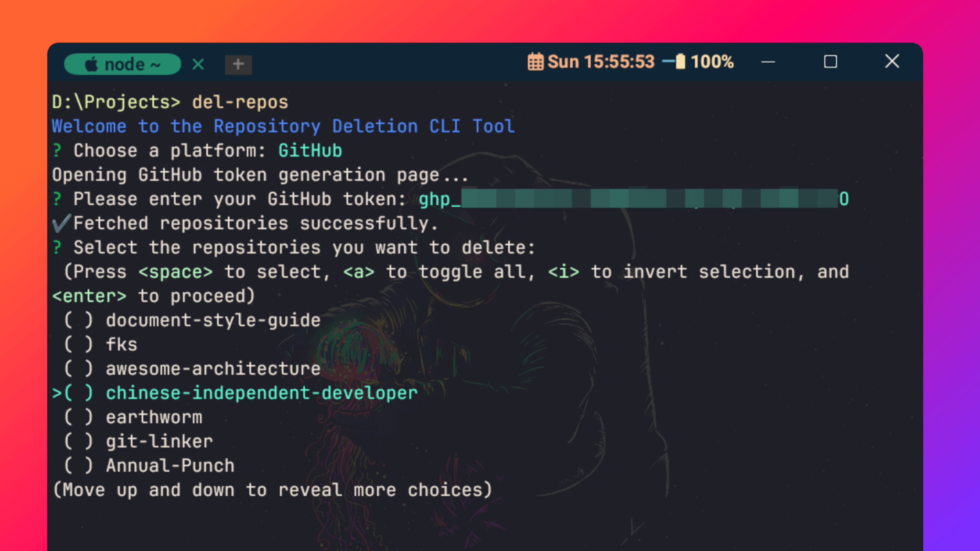
Task: Click the node terminal tab
Action: (125, 64)
